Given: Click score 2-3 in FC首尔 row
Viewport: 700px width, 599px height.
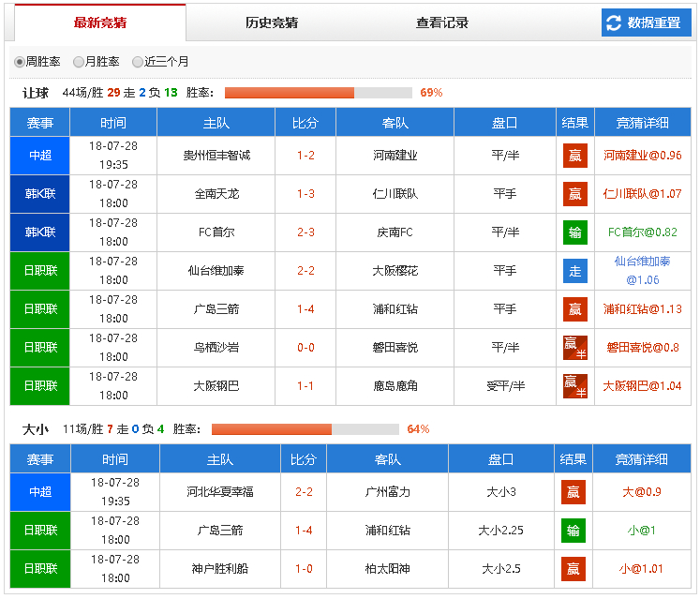Looking at the screenshot, I should (x=305, y=232).
